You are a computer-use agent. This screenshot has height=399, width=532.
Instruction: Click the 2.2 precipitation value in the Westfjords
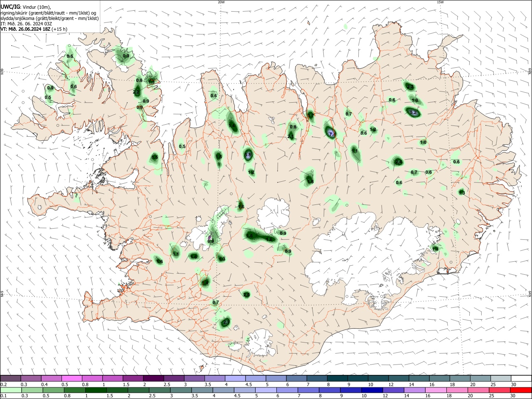pyautogui.click(x=136, y=92)
